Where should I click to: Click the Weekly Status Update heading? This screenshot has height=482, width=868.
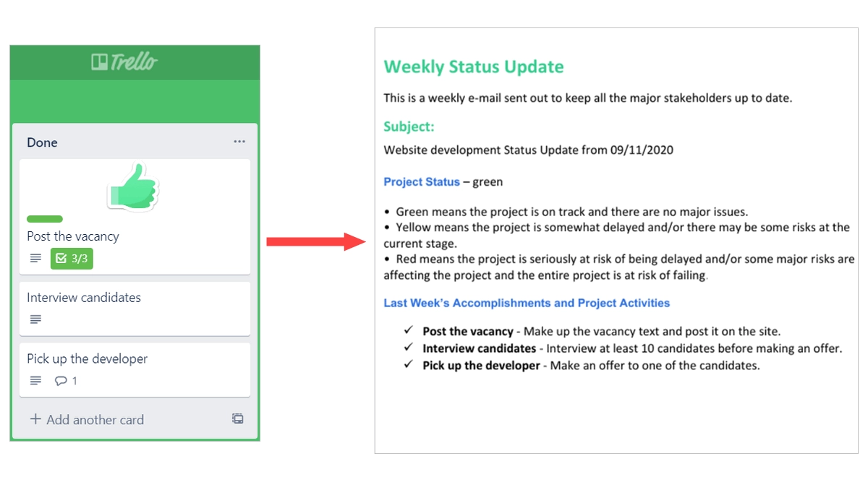click(474, 66)
